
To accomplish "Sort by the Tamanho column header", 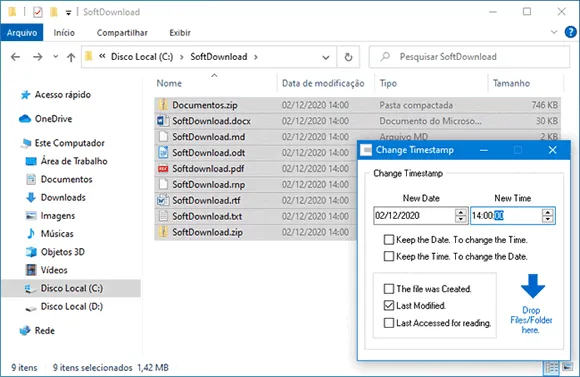I will (x=511, y=83).
